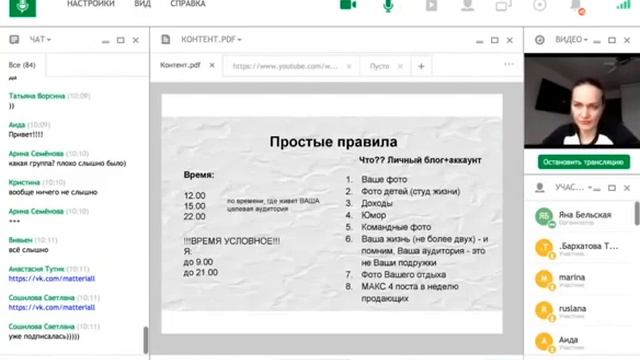Maximize the video panel

coord(612,40)
